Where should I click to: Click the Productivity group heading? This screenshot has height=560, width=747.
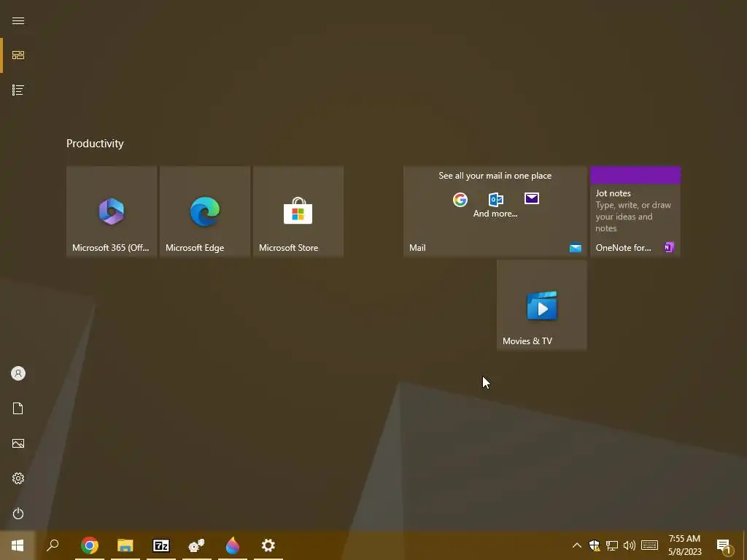[95, 144]
